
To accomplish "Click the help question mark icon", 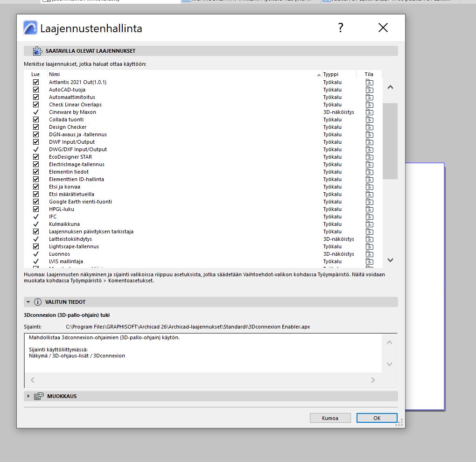I will (x=341, y=28).
